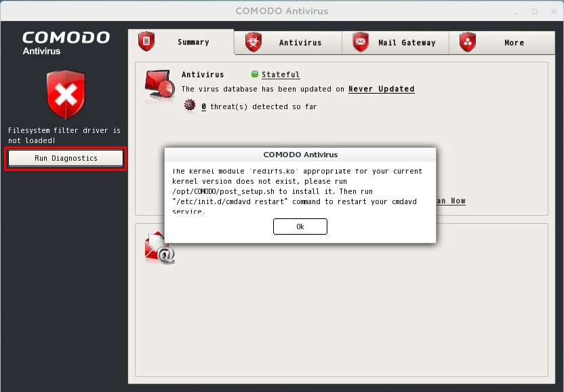Viewport: 564px width, 392px height.
Task: Click the biohazard shield icon on Antivirus tab
Action: pos(254,42)
